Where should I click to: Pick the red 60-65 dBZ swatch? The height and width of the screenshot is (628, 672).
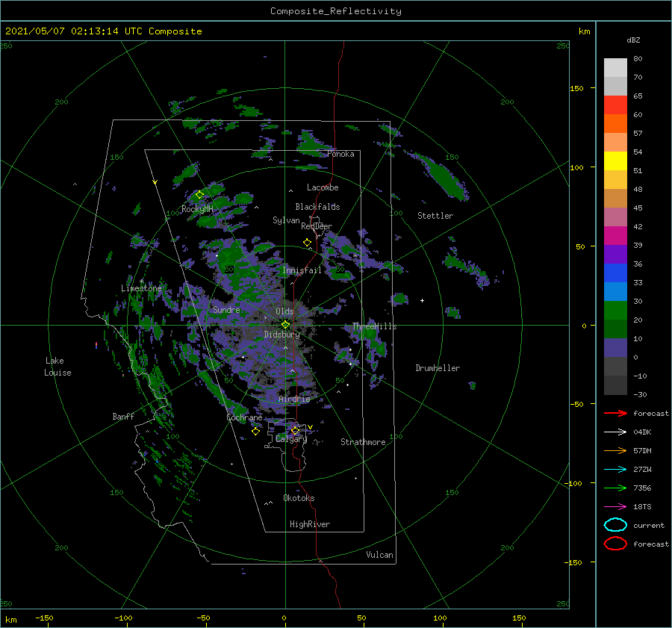click(615, 105)
